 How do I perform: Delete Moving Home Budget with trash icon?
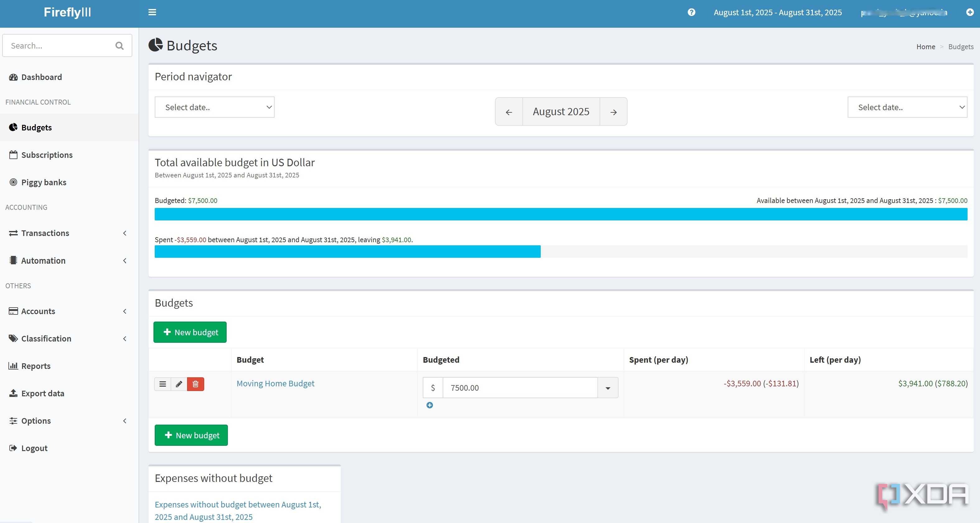196,384
